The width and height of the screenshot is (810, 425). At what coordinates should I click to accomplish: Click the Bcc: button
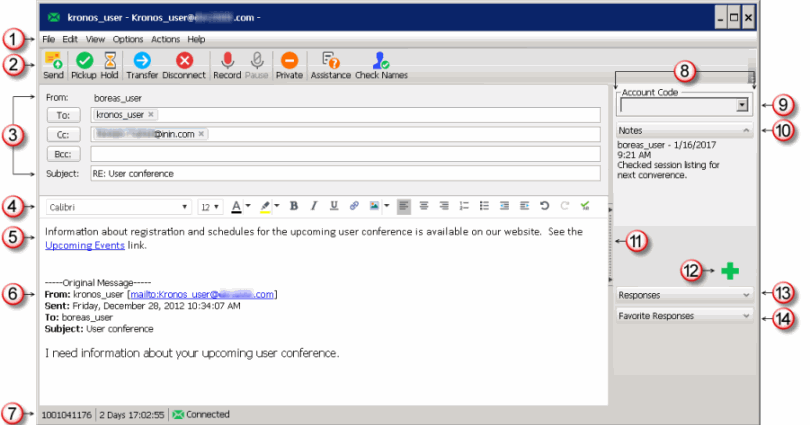(64, 154)
